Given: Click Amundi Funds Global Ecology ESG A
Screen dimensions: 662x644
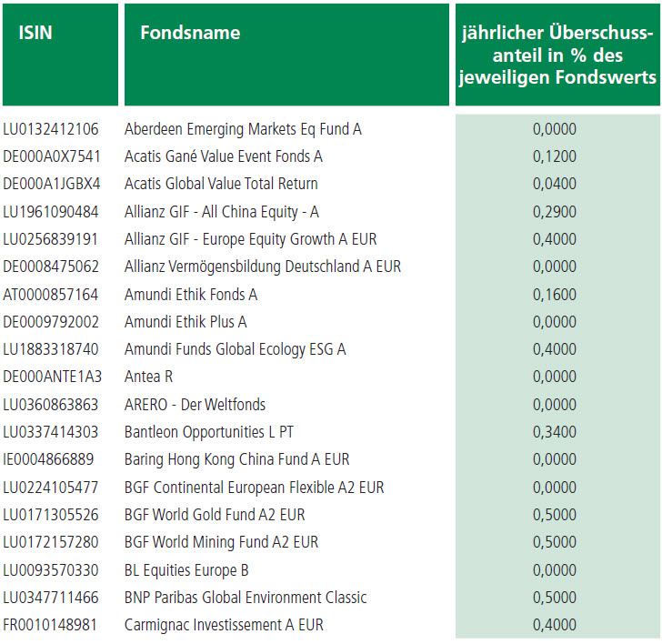Looking at the screenshot, I should tap(235, 349).
